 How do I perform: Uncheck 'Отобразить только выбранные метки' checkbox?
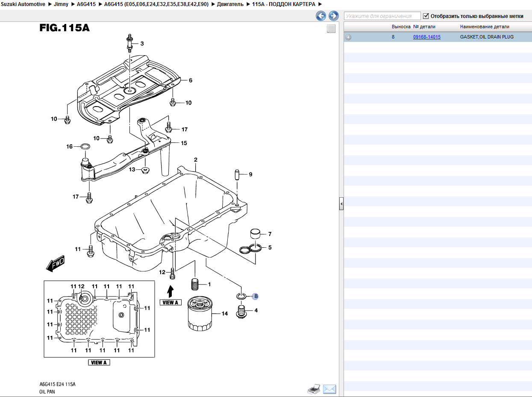(x=426, y=16)
